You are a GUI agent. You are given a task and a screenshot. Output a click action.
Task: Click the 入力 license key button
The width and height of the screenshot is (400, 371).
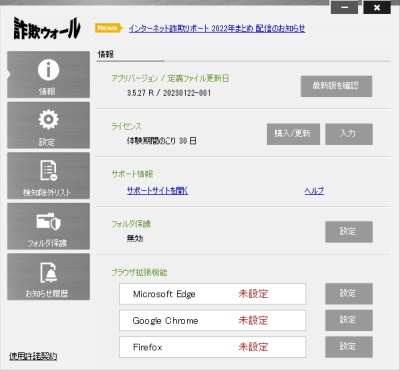[349, 134]
